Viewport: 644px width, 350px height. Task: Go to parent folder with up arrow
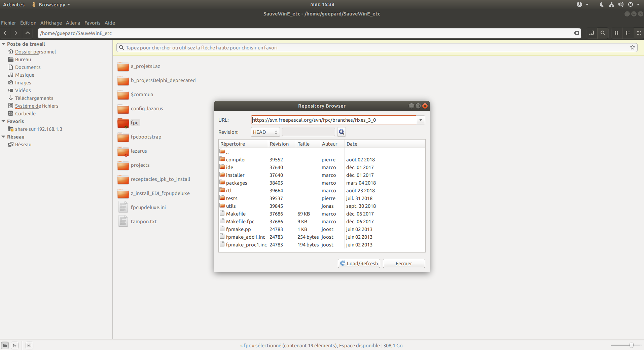[28, 33]
